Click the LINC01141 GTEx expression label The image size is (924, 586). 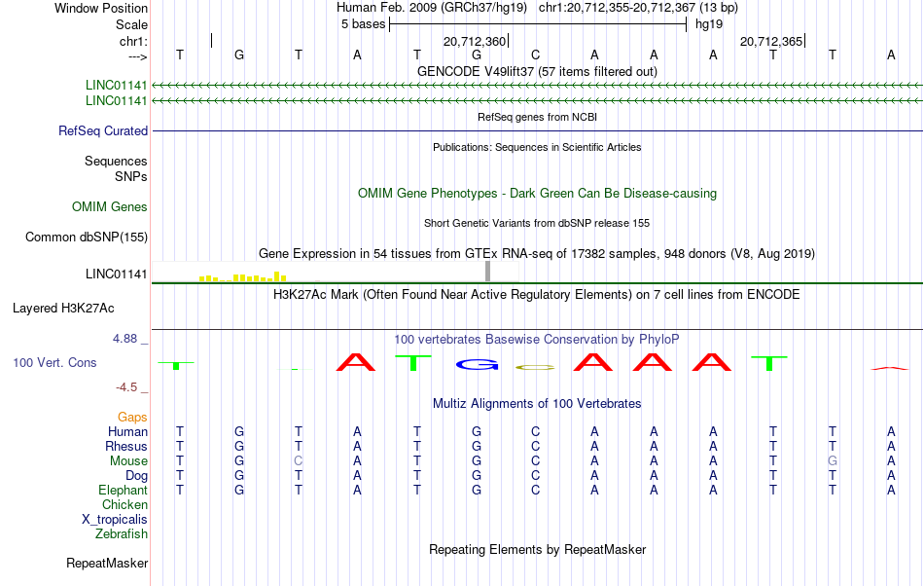116,275
